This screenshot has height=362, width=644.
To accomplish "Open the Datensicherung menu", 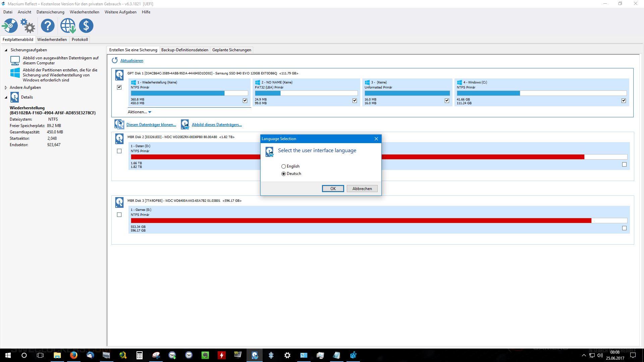I will point(50,12).
